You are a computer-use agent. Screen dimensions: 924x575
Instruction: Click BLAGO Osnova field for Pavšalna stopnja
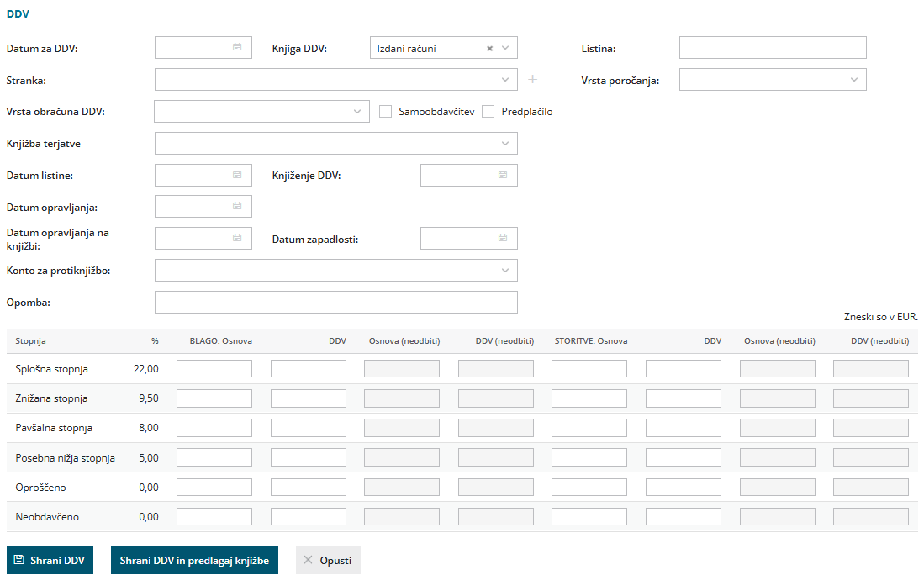click(x=214, y=428)
